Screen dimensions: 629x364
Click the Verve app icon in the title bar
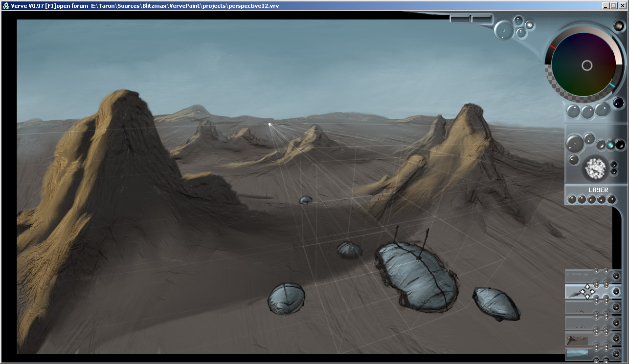(6, 6)
